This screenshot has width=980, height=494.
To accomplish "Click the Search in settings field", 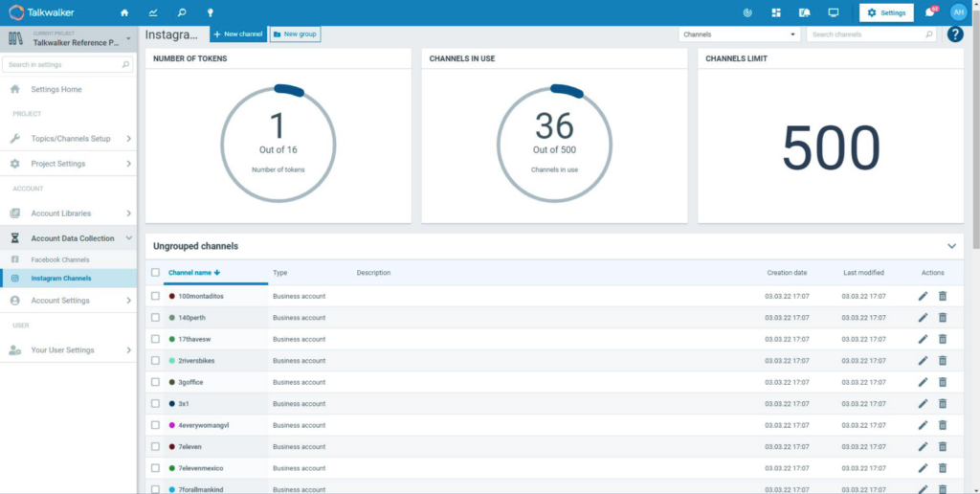I will tap(68, 64).
